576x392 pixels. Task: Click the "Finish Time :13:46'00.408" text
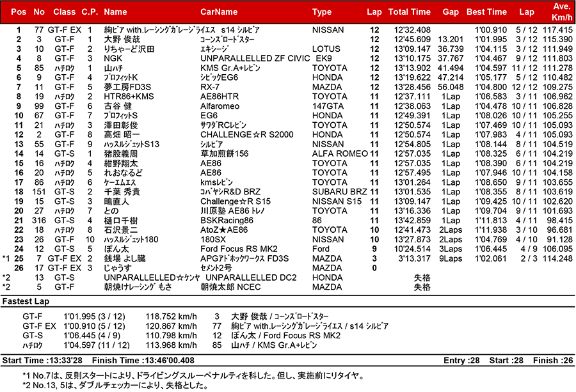click(x=143, y=361)
